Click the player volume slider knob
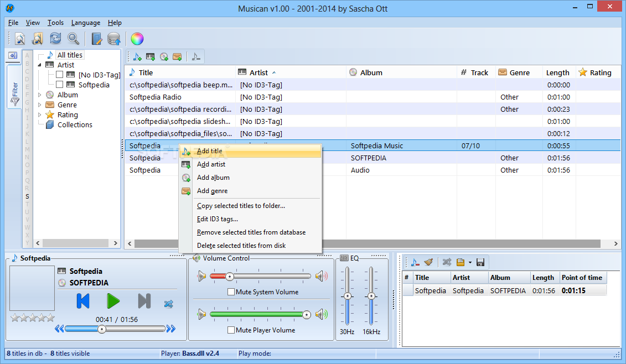The image size is (626, 364). [x=307, y=315]
